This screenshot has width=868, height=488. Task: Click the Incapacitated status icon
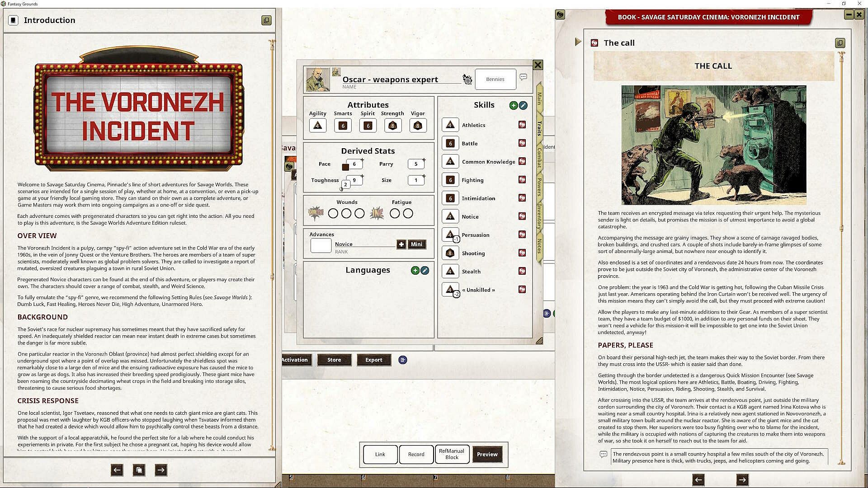coord(377,213)
